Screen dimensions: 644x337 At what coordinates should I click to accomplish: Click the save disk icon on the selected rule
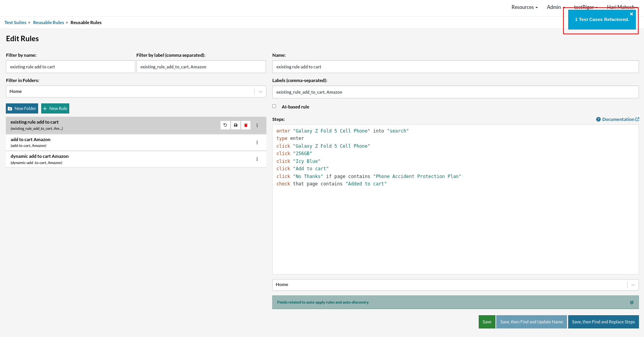[x=236, y=125]
